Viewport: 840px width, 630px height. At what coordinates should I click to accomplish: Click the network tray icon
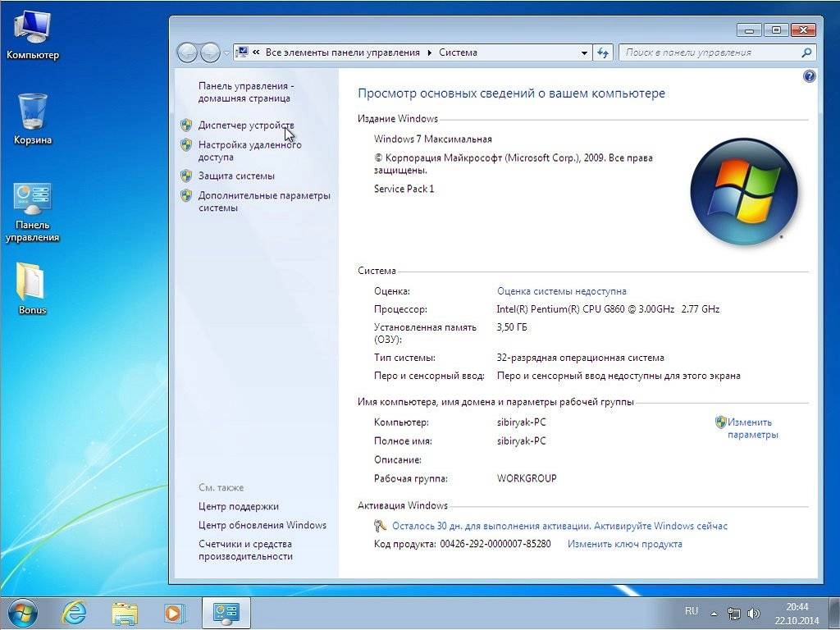[734, 614]
